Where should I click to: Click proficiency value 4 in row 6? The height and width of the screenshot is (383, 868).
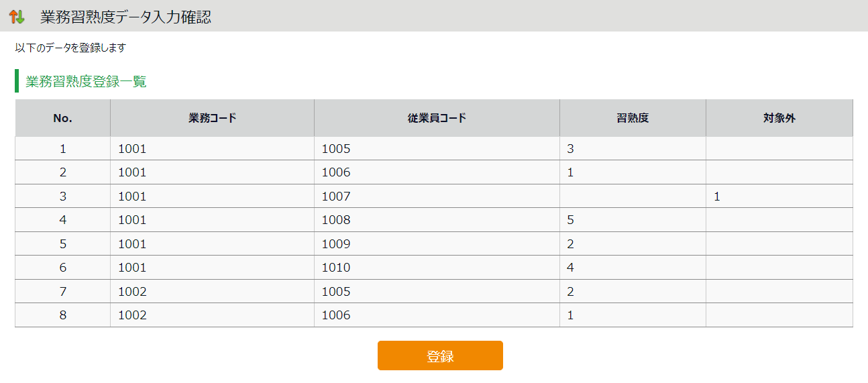coord(570,268)
